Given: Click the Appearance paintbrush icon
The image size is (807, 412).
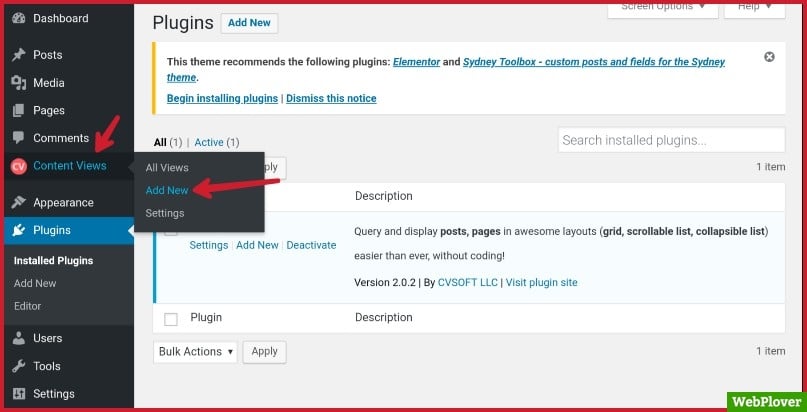Looking at the screenshot, I should coord(19,202).
